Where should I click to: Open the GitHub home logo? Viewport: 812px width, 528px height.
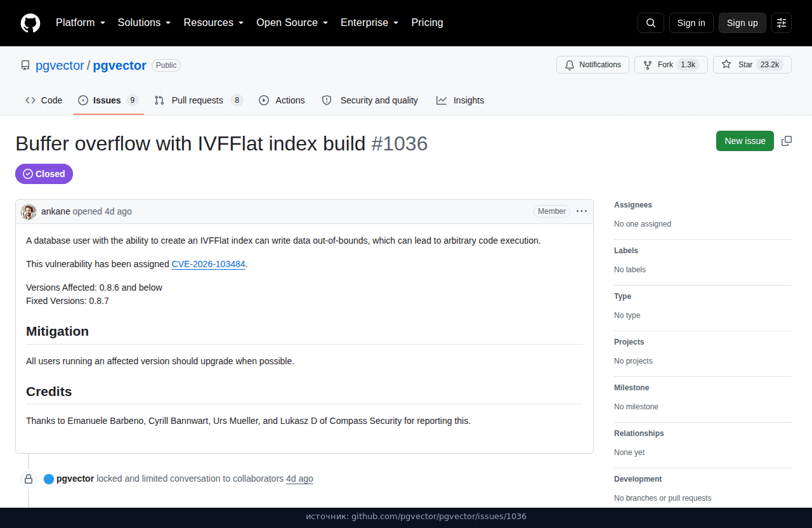(x=30, y=23)
